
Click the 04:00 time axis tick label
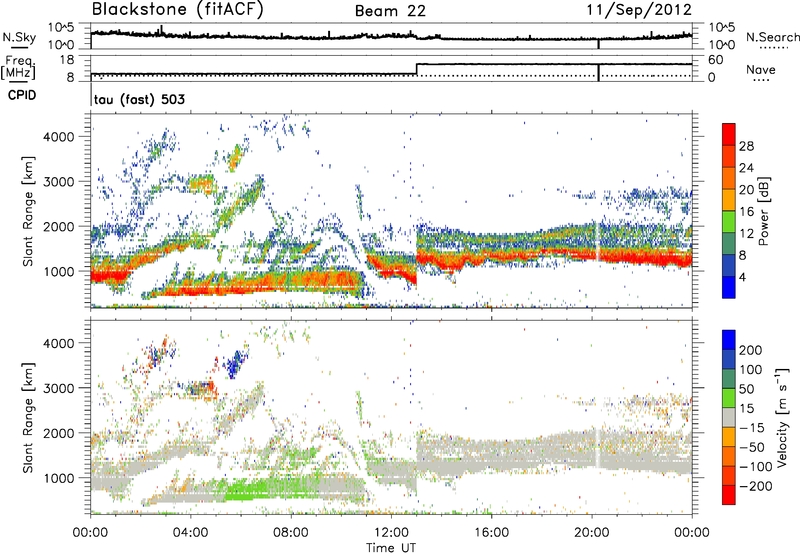coord(191,533)
